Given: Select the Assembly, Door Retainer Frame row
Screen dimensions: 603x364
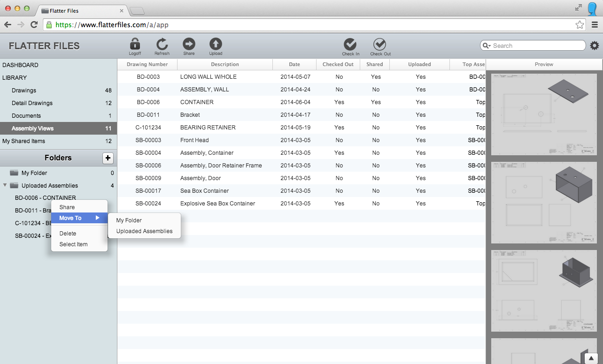Looking at the screenshot, I should (301, 166).
